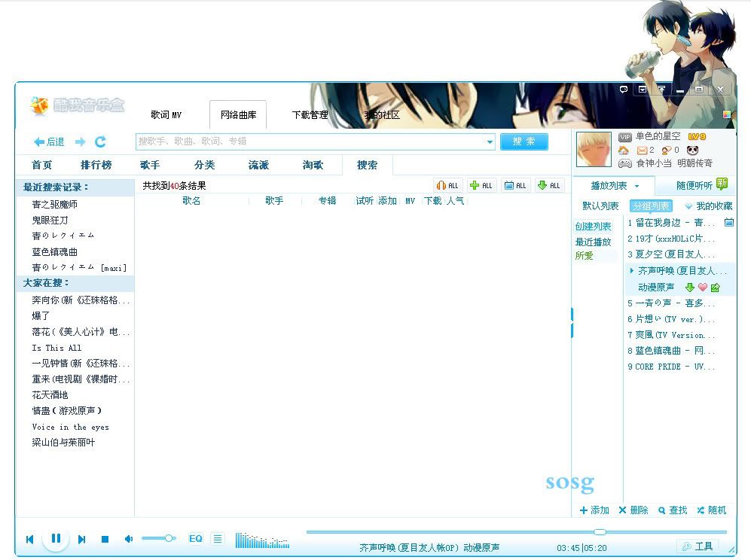Add all results with plus ALL
The height and width of the screenshot is (560, 751).
pos(481,185)
